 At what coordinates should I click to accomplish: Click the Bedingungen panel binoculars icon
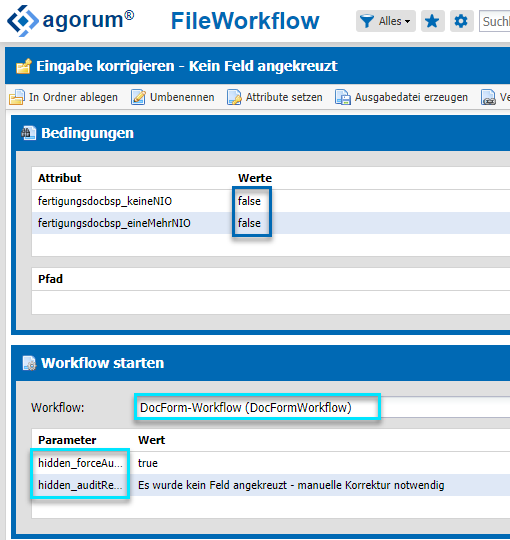coord(29,133)
